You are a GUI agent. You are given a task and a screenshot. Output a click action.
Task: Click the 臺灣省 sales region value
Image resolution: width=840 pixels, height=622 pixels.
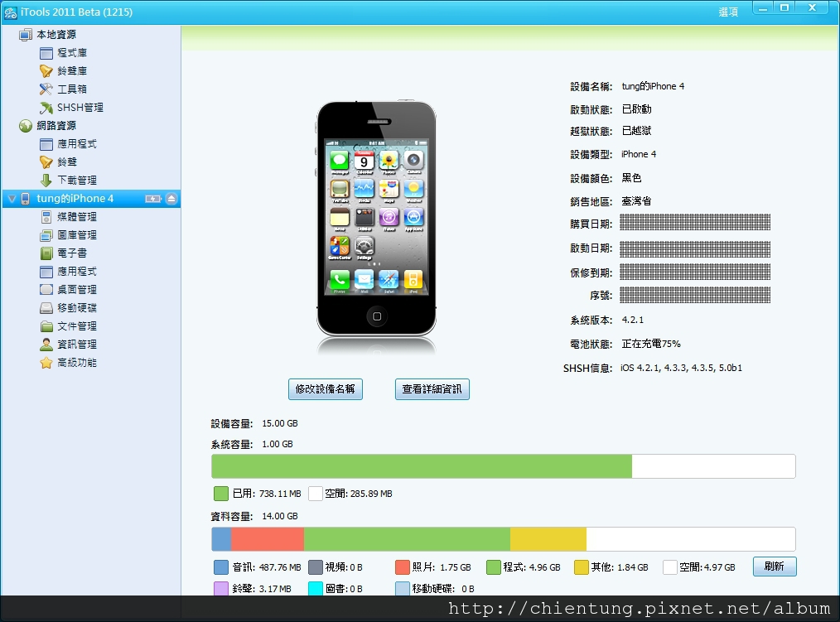(x=636, y=201)
